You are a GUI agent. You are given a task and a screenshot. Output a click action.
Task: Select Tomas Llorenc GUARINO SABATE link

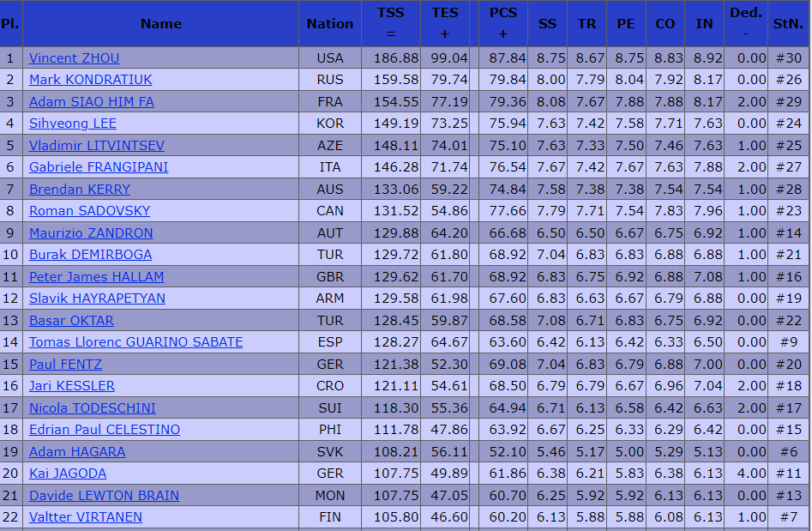click(x=135, y=342)
